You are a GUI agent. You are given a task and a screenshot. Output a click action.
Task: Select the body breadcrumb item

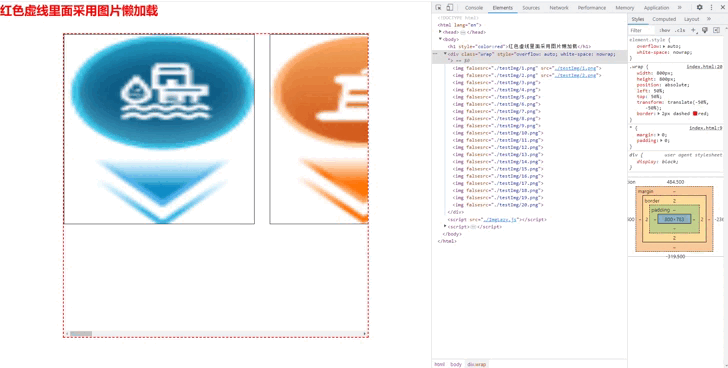(456, 364)
